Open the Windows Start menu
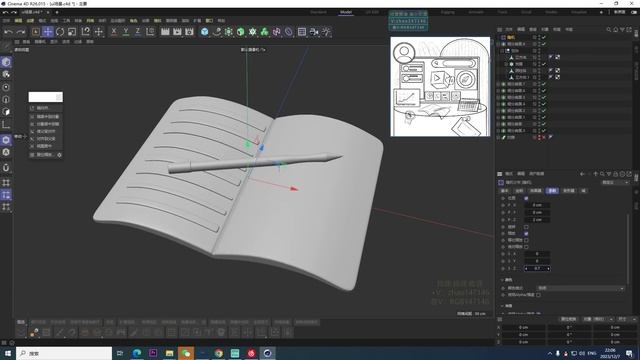This screenshot has width=640, height=360. point(8,353)
